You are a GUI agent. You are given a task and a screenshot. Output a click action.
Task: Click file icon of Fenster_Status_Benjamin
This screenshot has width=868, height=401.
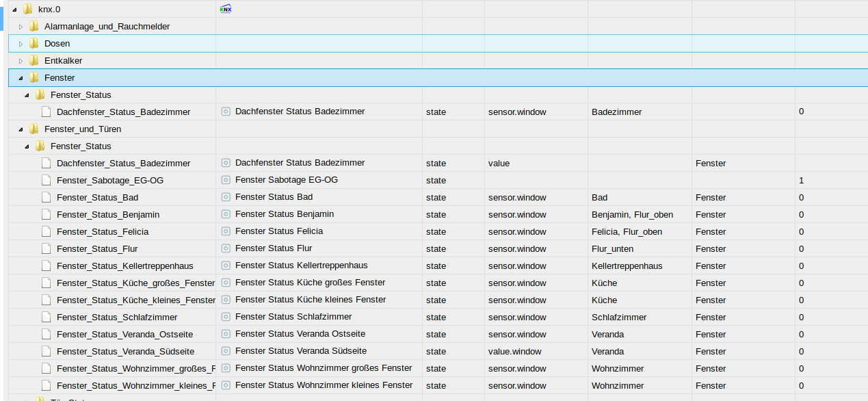(46, 214)
